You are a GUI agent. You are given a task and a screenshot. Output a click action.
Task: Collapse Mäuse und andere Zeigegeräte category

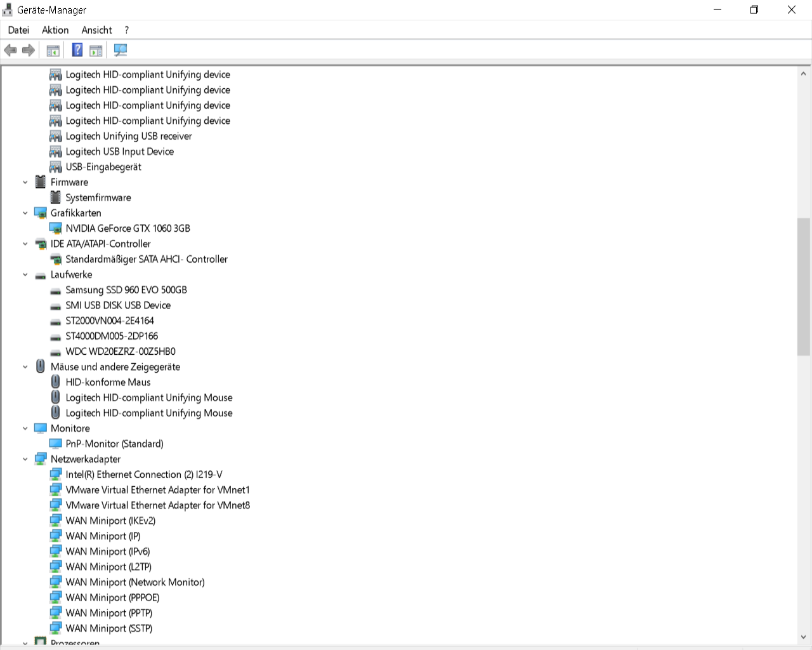(x=25, y=367)
